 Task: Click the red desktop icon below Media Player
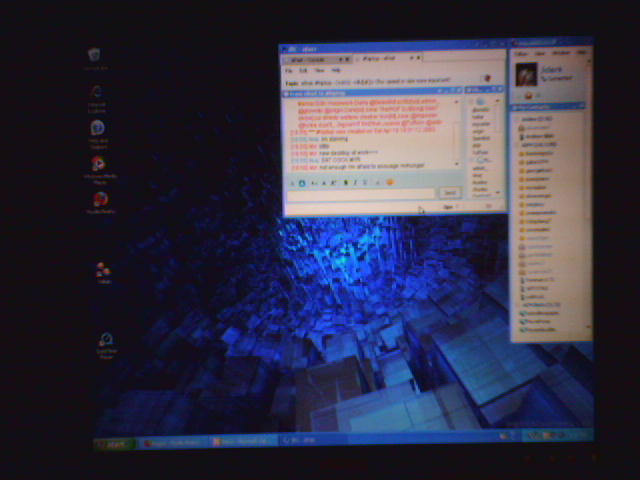(100, 200)
